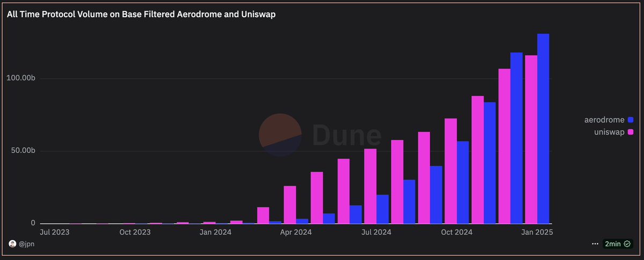Screen dimensions: 644x260
Task: Select the pink uniswap bar for Jul 2024
Action: 370,186
